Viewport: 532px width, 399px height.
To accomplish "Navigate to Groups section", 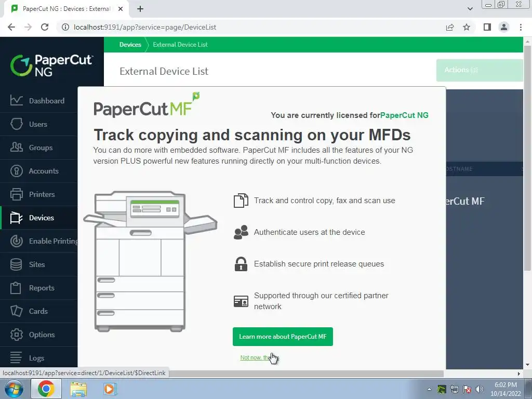I will tap(41, 148).
